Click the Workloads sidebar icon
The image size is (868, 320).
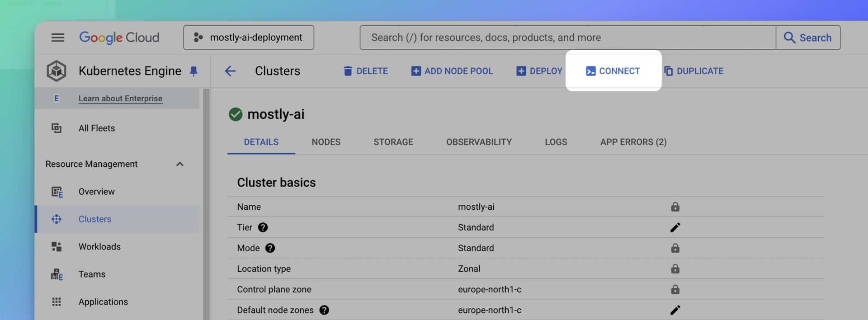point(57,247)
